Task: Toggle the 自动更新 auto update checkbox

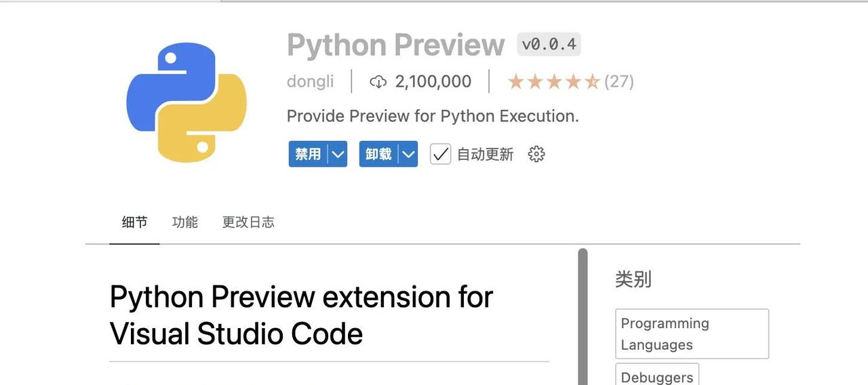Action: [x=440, y=155]
